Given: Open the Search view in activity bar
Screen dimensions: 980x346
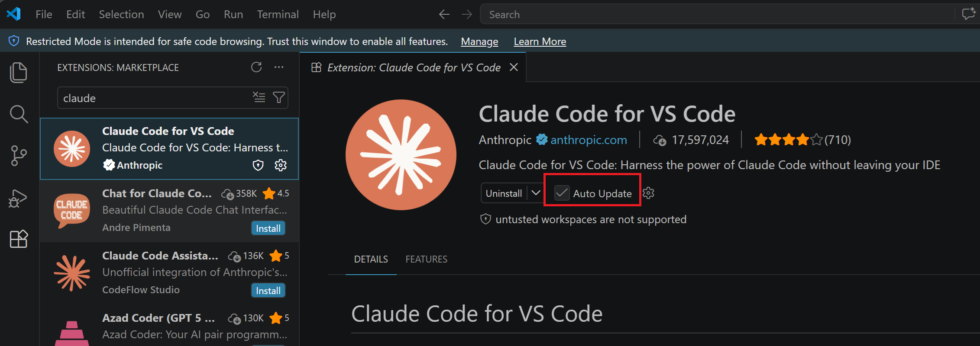Looking at the screenshot, I should tap(19, 114).
